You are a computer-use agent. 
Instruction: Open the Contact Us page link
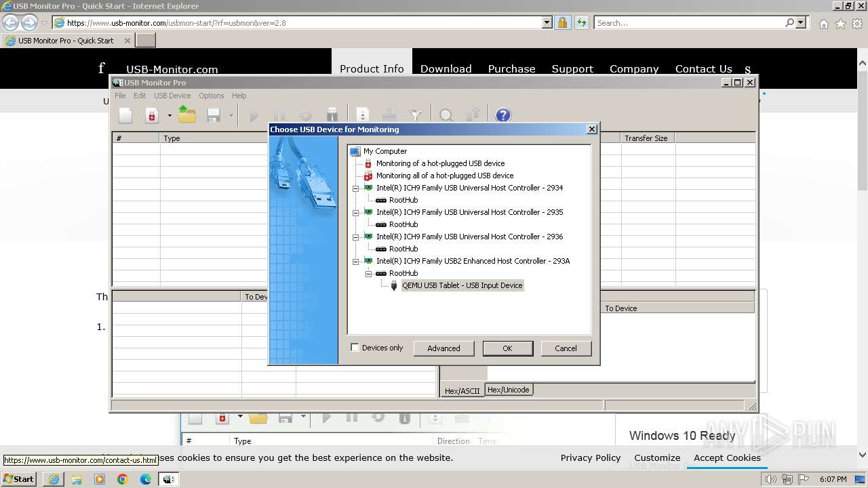pos(703,68)
